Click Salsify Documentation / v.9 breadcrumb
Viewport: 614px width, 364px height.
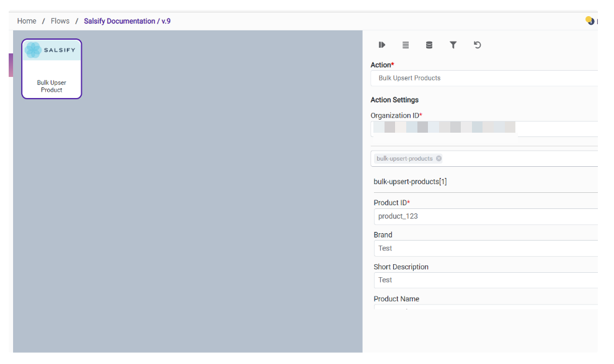coord(127,21)
